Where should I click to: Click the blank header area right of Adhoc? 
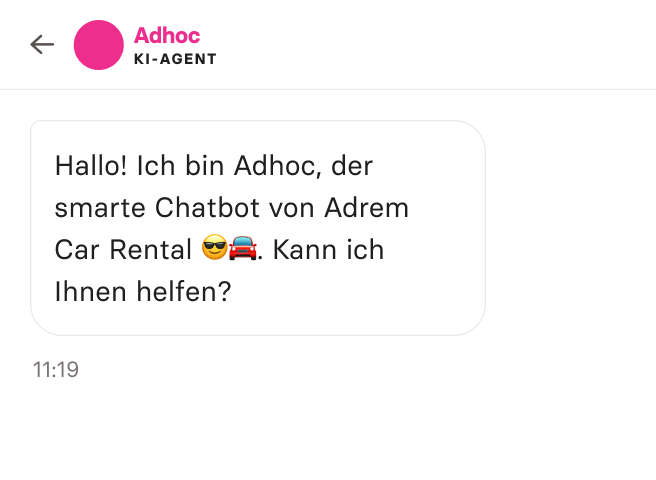(x=435, y=45)
